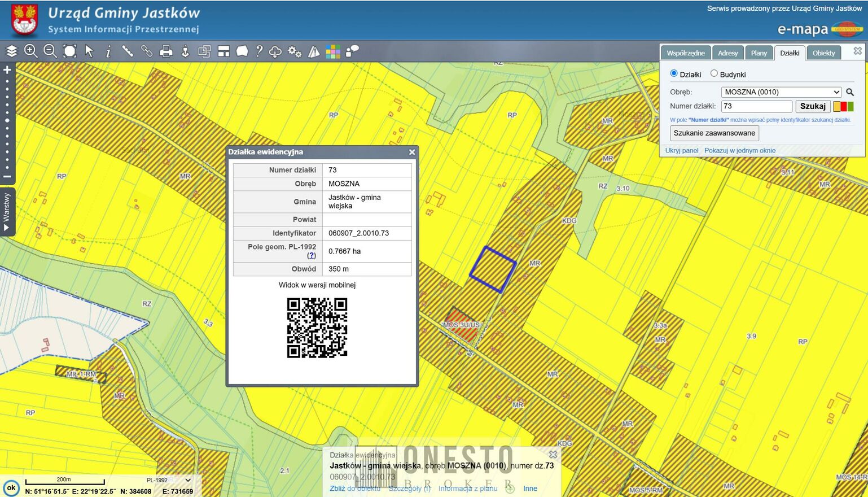Viewport: 868px width, 497px height.
Task: Click the Numer działki input field
Action: tap(756, 106)
